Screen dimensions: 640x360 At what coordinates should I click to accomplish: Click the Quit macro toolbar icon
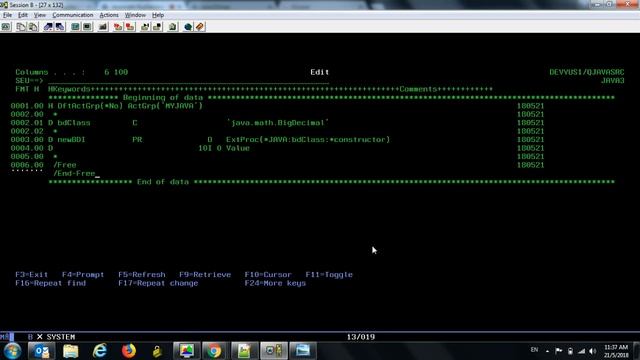[x=157, y=27]
